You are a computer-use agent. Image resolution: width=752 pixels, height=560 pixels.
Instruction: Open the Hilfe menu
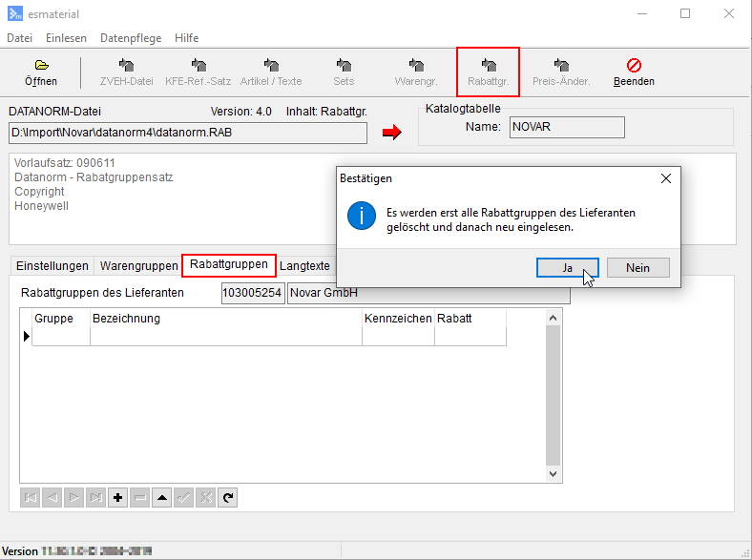pos(187,38)
